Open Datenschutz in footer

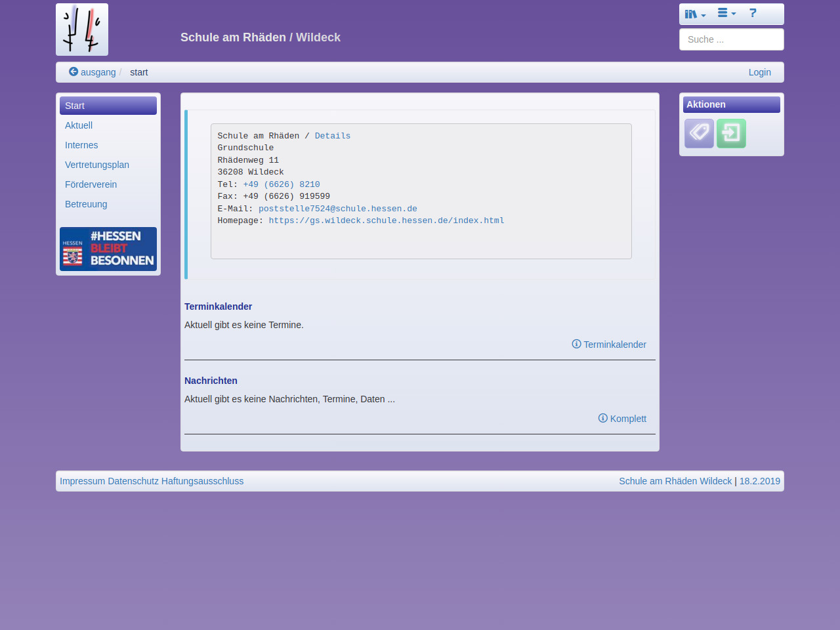point(133,481)
